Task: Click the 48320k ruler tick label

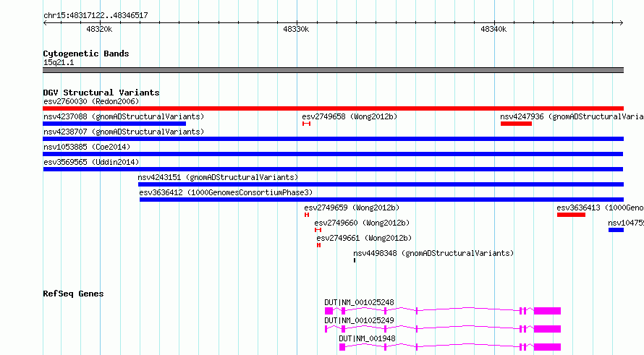Action: 99,30
